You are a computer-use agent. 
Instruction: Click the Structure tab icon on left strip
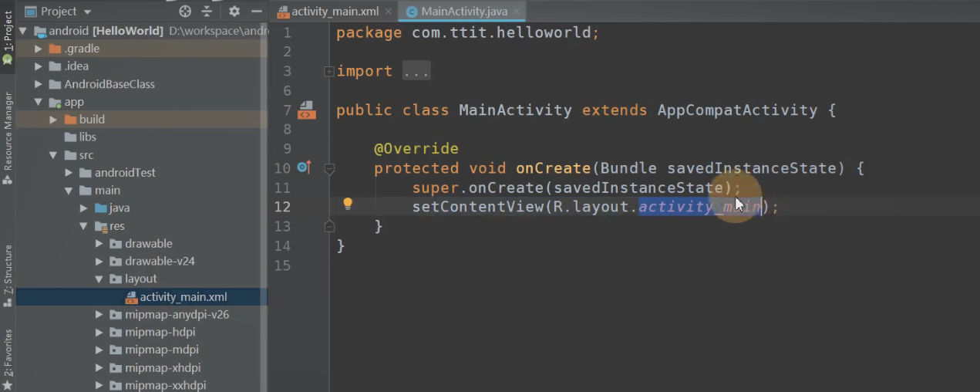[8, 302]
